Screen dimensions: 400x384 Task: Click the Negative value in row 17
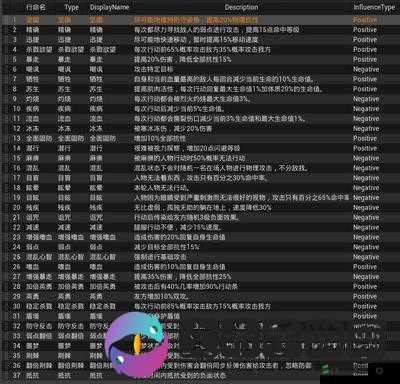pyautogui.click(x=366, y=178)
